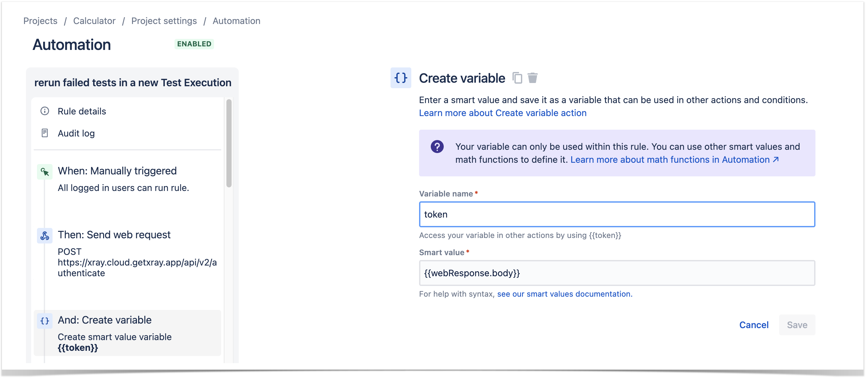Click the purple question mark help icon

pyautogui.click(x=437, y=147)
